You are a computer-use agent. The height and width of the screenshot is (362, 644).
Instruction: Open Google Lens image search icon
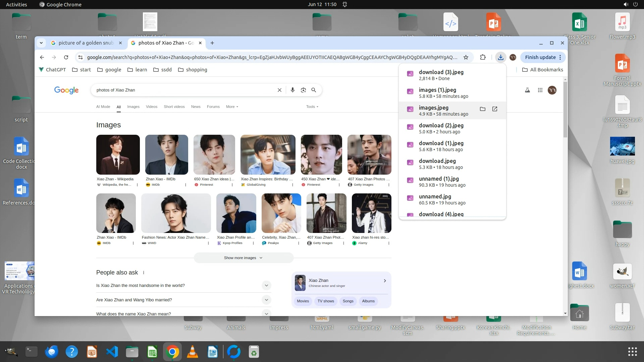(303, 90)
